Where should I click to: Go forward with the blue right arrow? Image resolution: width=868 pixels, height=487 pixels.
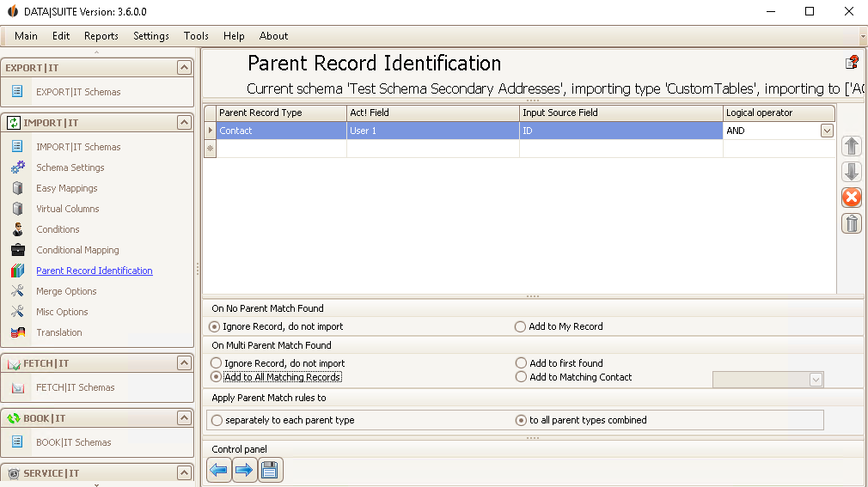(244, 470)
